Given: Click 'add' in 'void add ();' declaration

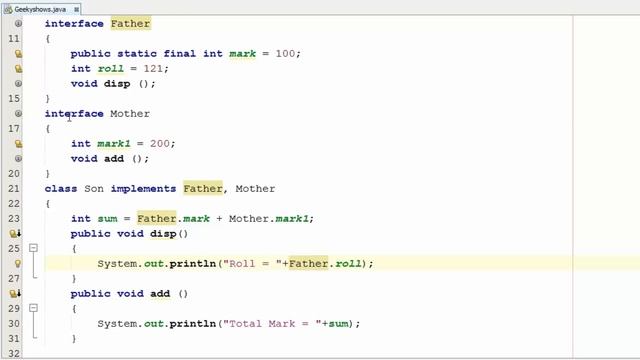Looking at the screenshot, I should click(x=113, y=159).
